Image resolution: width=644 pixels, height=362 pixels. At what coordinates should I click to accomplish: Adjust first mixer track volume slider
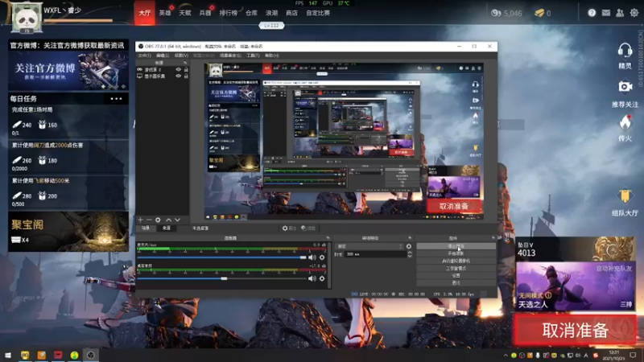coord(222,257)
